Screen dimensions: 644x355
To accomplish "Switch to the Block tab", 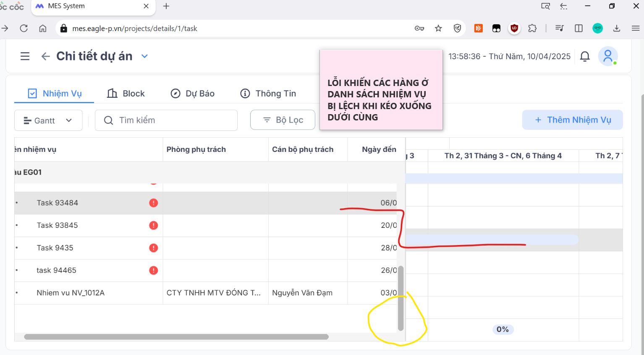I will coord(126,94).
